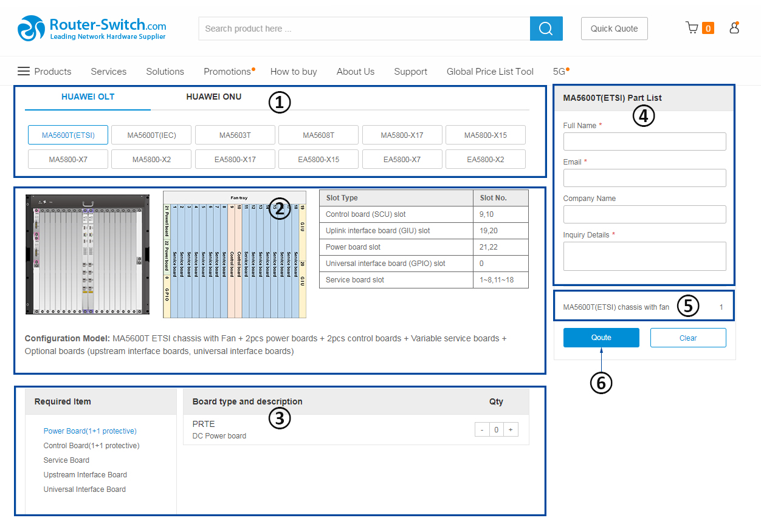Click the Router-Switch.com logo
This screenshot has width=761, height=532.
click(92, 29)
